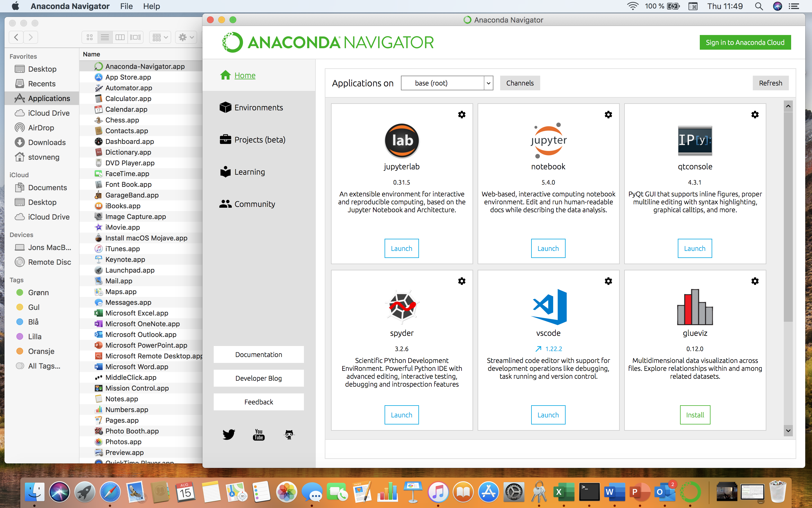Open the File menu
The width and height of the screenshot is (812, 508).
(126, 6)
